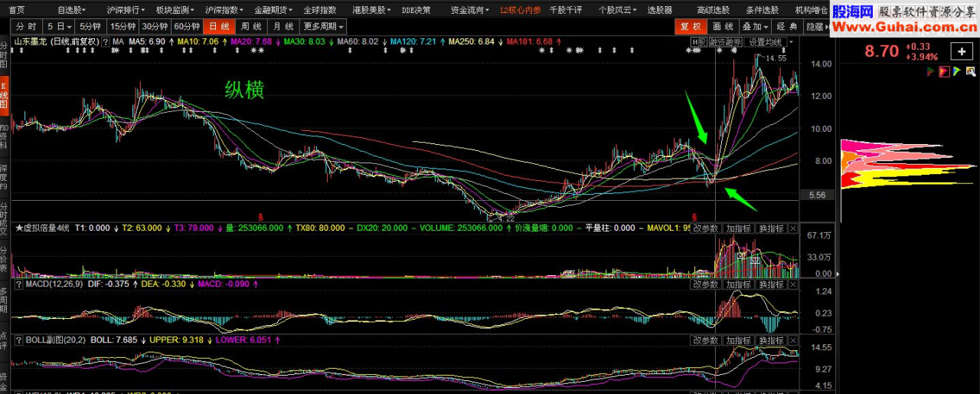Click the small arrow right of volume scale
The image size is (980, 394).
[x=839, y=273]
